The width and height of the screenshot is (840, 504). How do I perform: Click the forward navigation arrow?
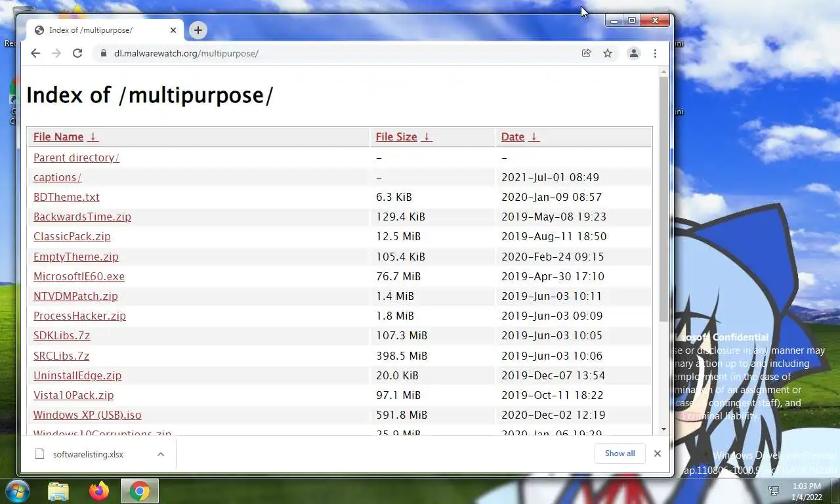click(x=56, y=53)
